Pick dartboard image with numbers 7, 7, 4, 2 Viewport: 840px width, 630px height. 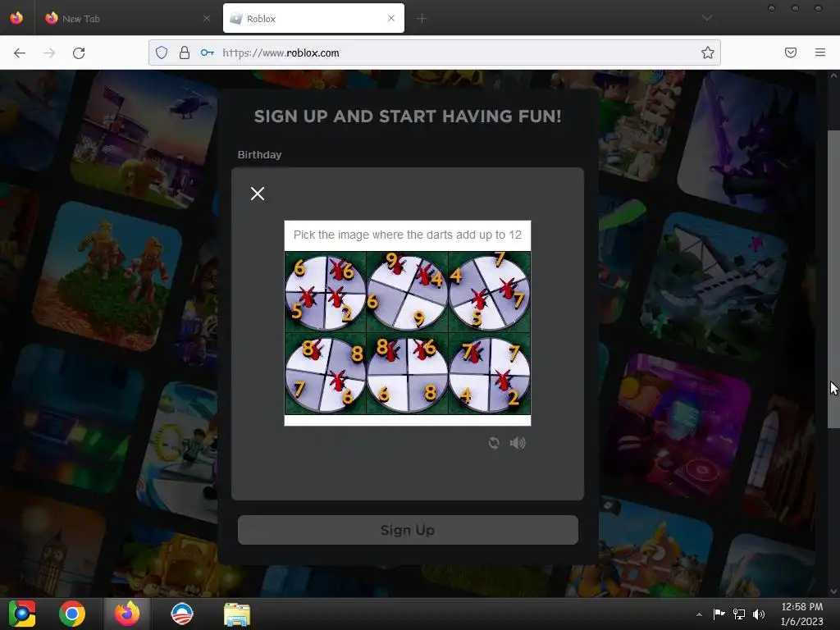pos(490,374)
